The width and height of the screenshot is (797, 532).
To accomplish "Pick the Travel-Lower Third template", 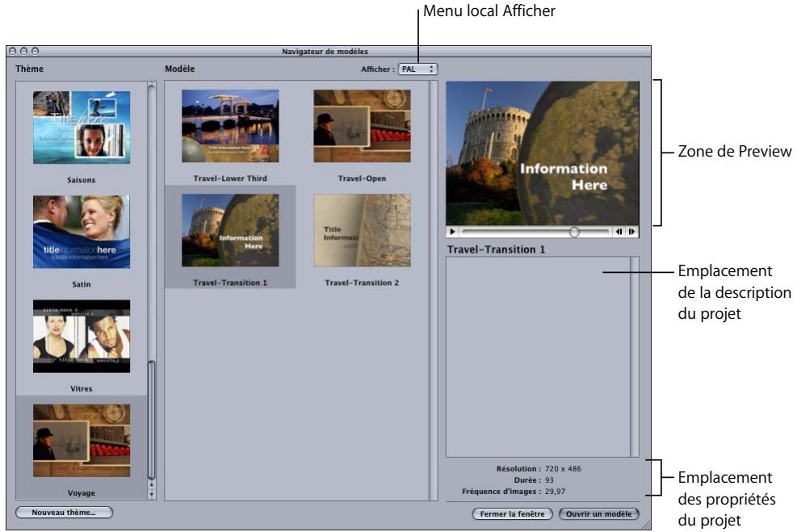I will tap(230, 126).
